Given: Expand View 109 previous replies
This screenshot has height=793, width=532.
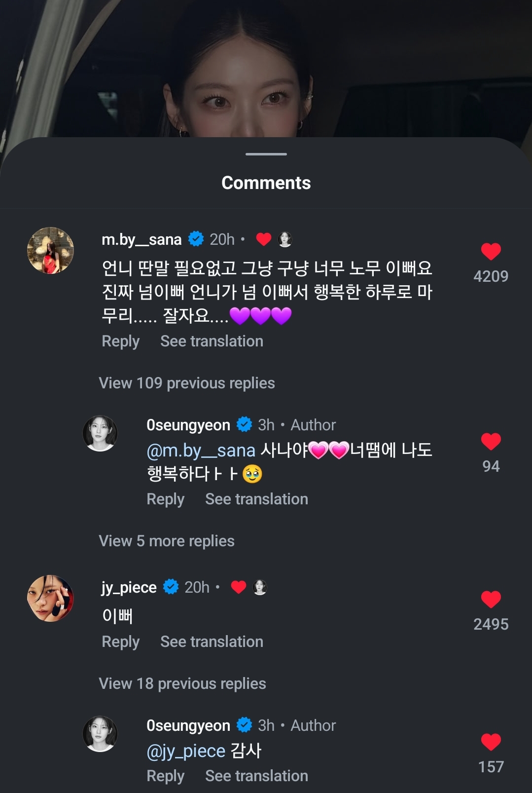Looking at the screenshot, I should pos(187,383).
